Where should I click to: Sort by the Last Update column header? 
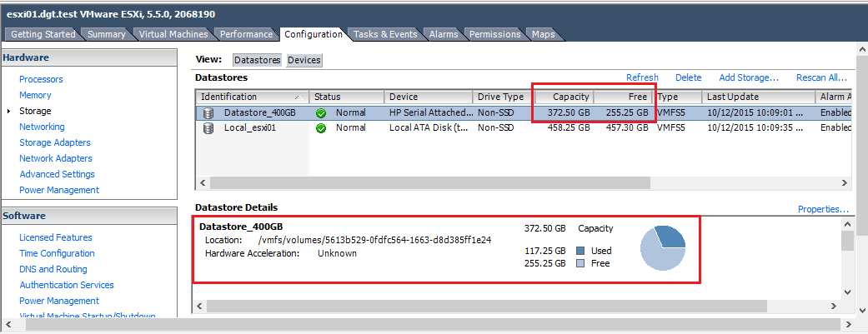[x=759, y=97]
